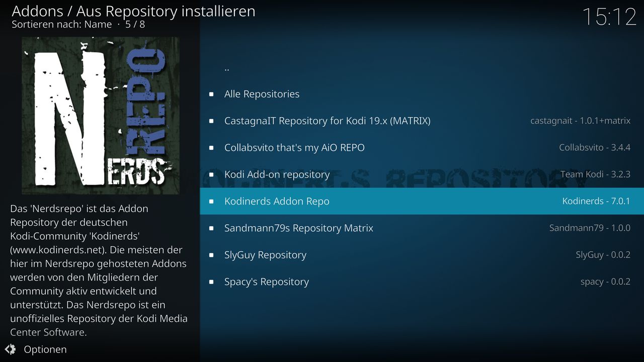The width and height of the screenshot is (644, 362).
Task: Click bullet icon beside Kodi Add-on repository
Action: 211,174
